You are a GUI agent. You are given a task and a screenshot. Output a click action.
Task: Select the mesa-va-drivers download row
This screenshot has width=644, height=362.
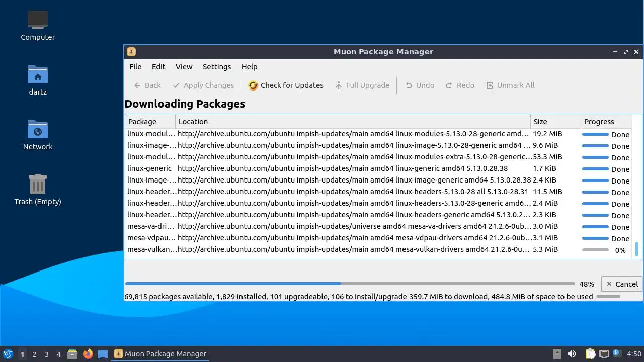click(378, 226)
